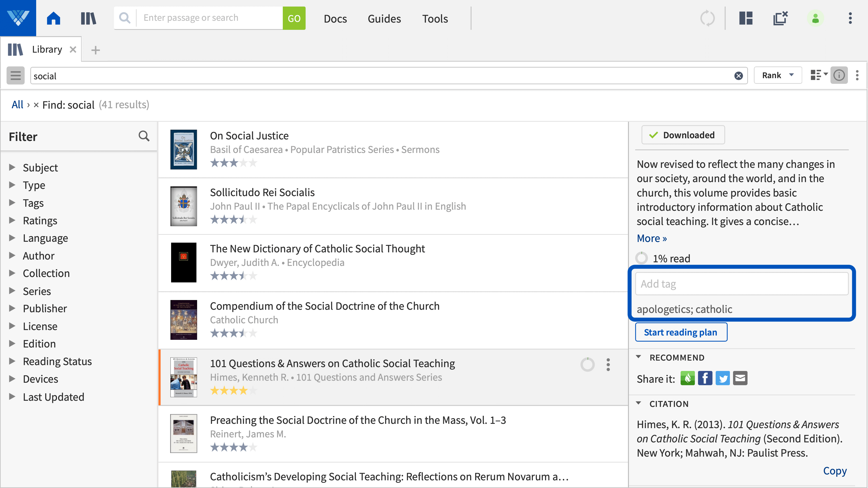Expand the Publisher filter

[12, 308]
